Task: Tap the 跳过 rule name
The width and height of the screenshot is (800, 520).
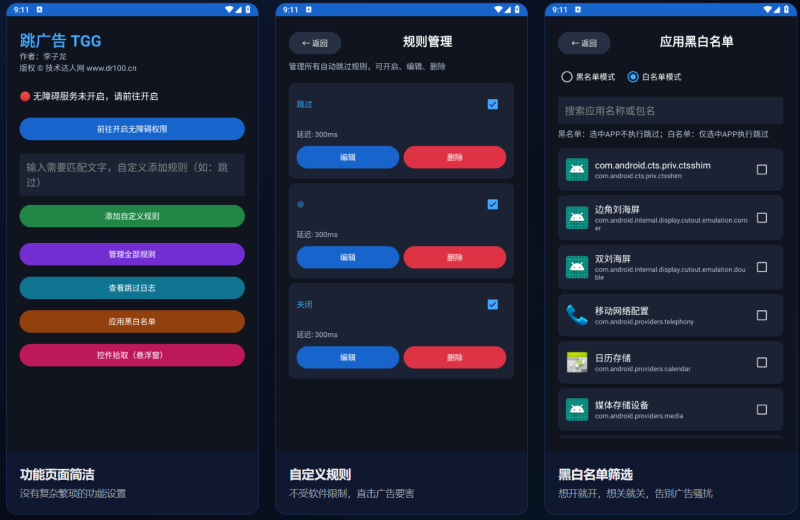Action: click(x=305, y=104)
